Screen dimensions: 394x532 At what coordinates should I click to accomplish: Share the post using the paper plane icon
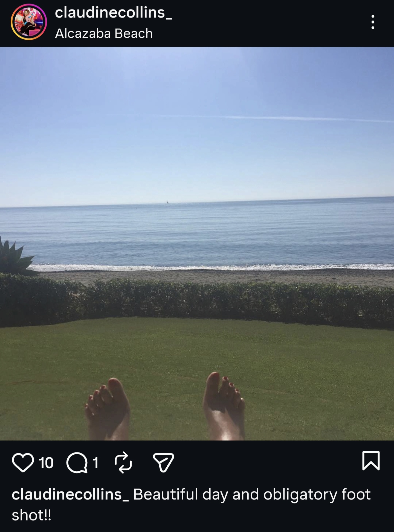[164, 462]
